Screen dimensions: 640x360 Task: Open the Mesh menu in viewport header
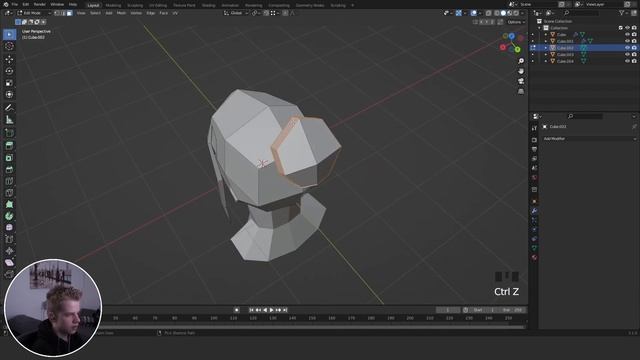121,13
